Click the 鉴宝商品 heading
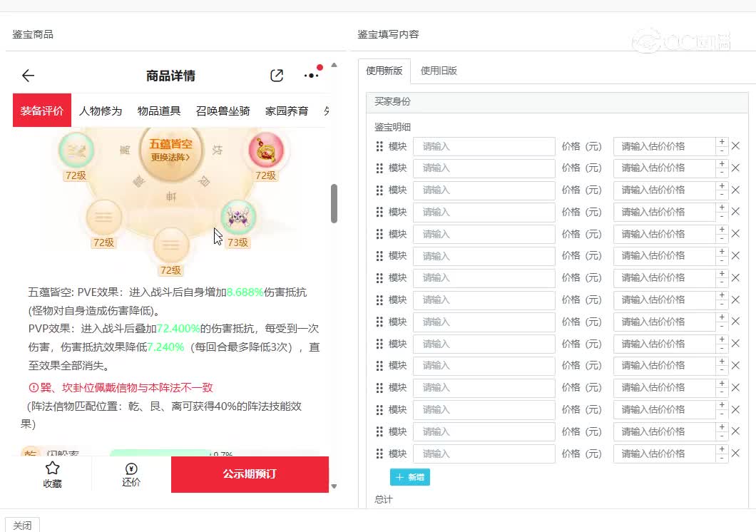The height and width of the screenshot is (532, 756). pos(33,35)
